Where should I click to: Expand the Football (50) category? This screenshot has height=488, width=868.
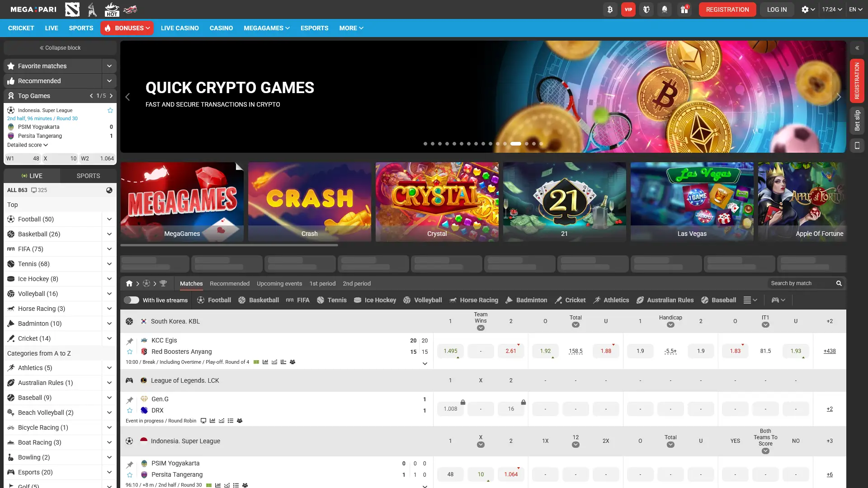tap(109, 219)
